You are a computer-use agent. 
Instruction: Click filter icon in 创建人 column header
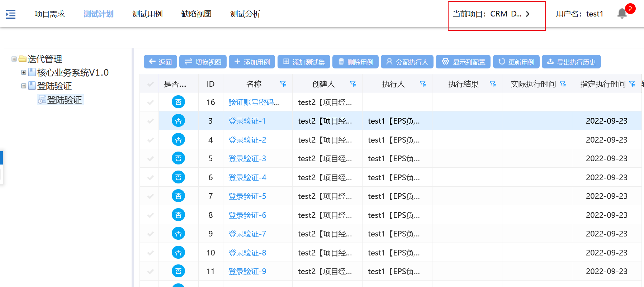coord(353,84)
